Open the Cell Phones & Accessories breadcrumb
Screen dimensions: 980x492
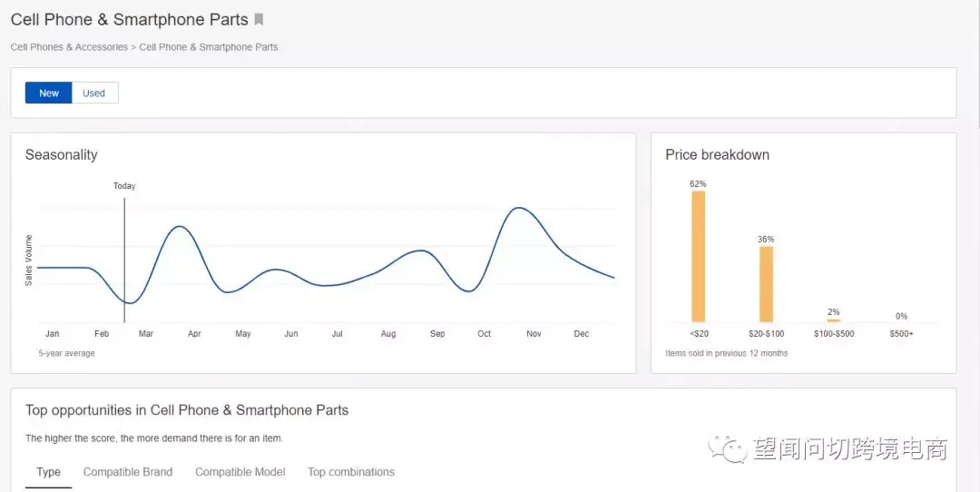pyautogui.click(x=69, y=47)
